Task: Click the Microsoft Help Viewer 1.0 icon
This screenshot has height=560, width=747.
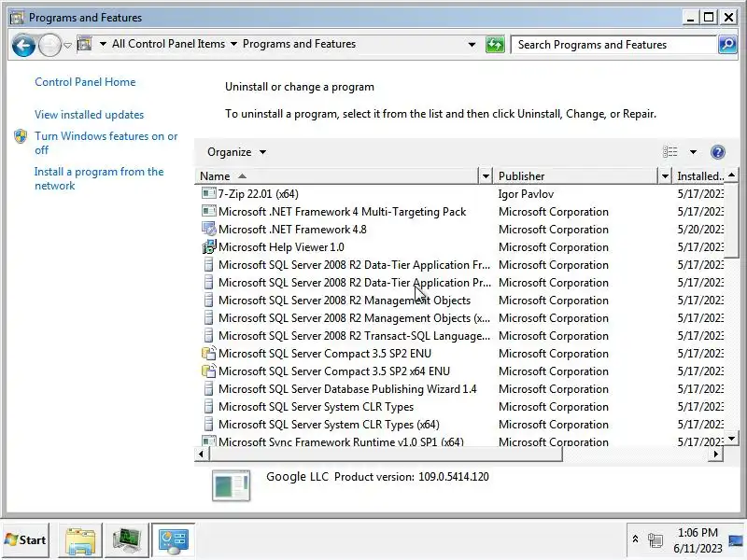Action: [x=208, y=246]
